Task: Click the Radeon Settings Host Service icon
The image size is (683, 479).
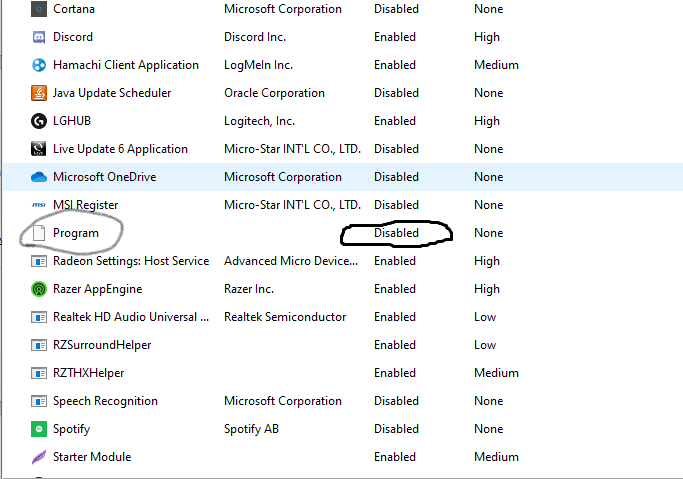Action: (39, 261)
